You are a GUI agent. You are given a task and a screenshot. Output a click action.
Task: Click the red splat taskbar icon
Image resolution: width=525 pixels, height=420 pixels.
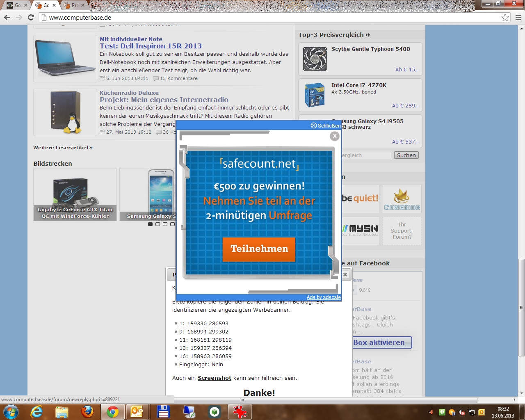[240, 412]
